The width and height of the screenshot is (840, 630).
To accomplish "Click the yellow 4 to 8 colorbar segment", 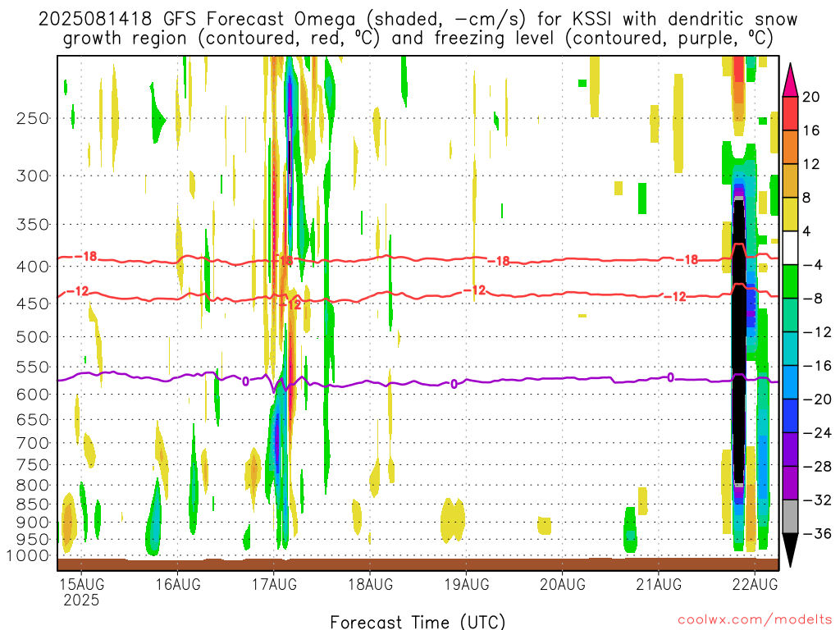I will (790, 215).
